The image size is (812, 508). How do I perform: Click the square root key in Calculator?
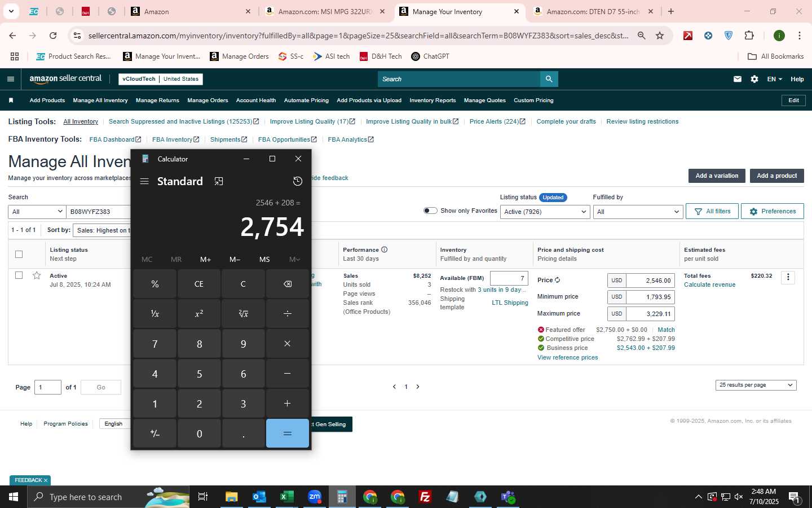point(243,314)
